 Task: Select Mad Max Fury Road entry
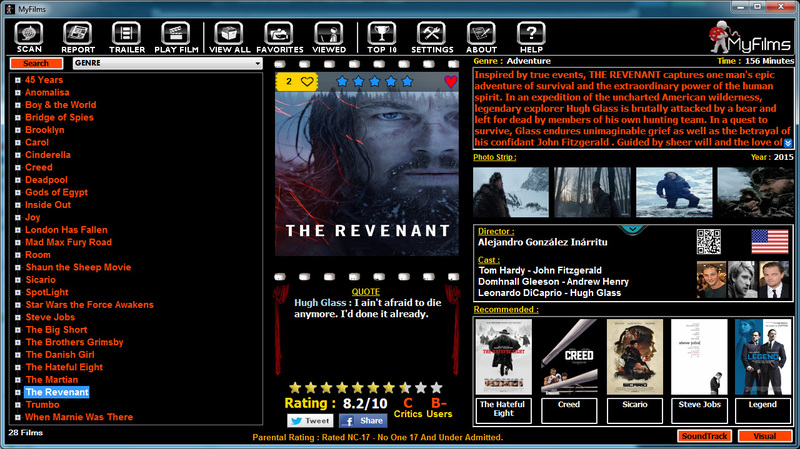point(68,242)
